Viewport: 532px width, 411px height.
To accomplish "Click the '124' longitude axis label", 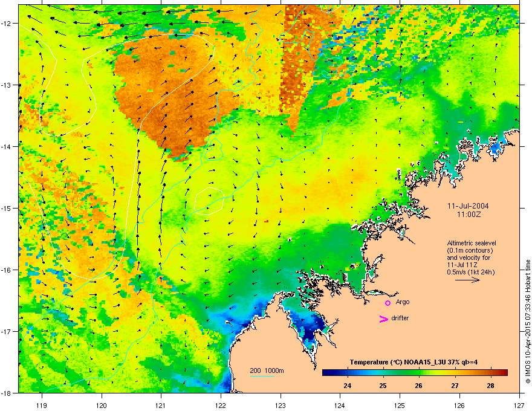I will (x=340, y=405).
